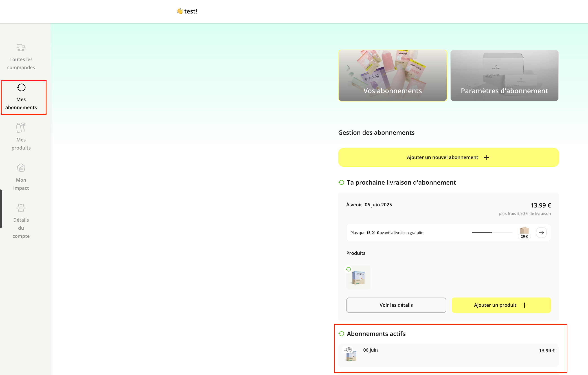
Task: Open the arrow next to the free shipping bar
Action: point(541,232)
